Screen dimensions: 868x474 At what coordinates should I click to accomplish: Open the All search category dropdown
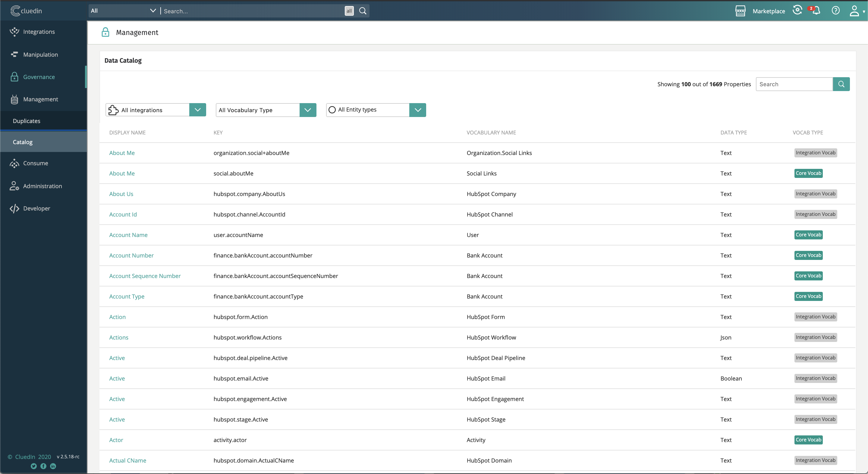point(123,11)
